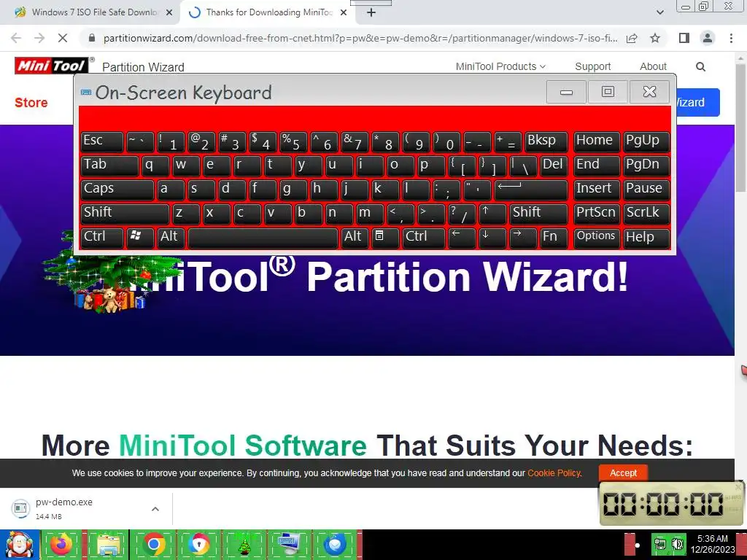Image resolution: width=747 pixels, height=560 pixels.
Task: Click the Chrome back arrow
Action: click(16, 38)
